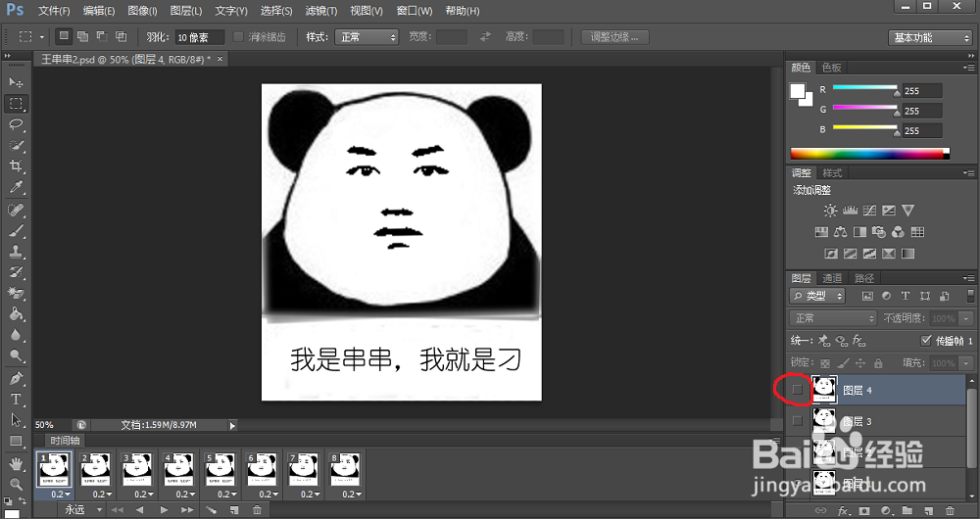Create a new layer in Layers panel

tap(929, 510)
